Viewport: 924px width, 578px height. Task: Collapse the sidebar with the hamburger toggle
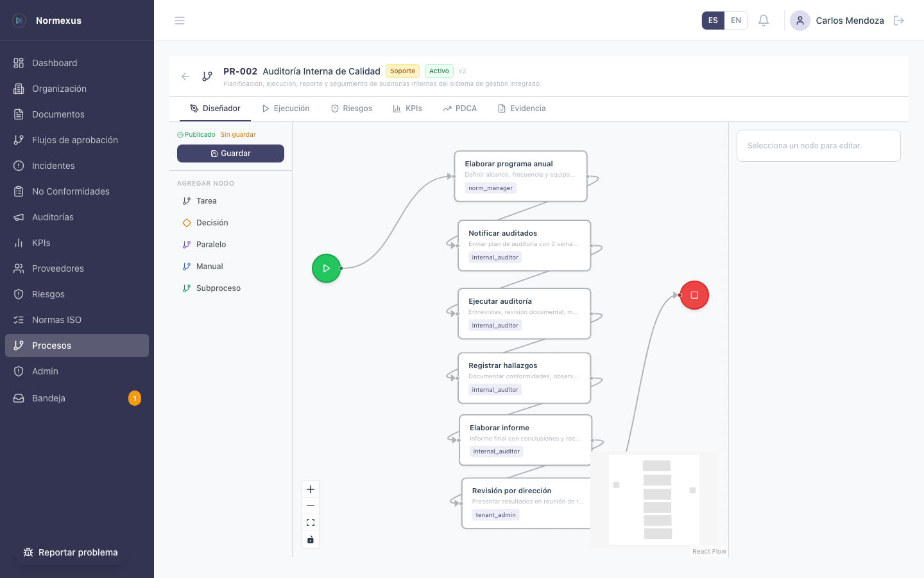pyautogui.click(x=180, y=20)
